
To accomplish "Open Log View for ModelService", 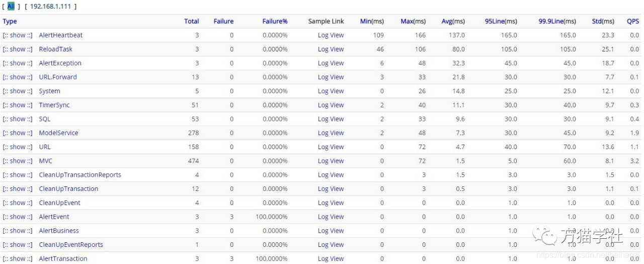I will [331, 133].
